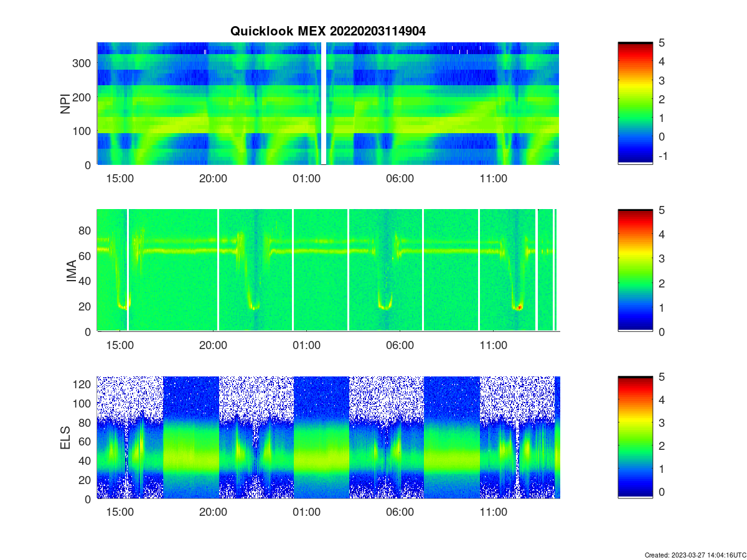Screen dimensions: 747x560
Task: Click the 2 label on the IMA colorbar
Action: coord(662,283)
